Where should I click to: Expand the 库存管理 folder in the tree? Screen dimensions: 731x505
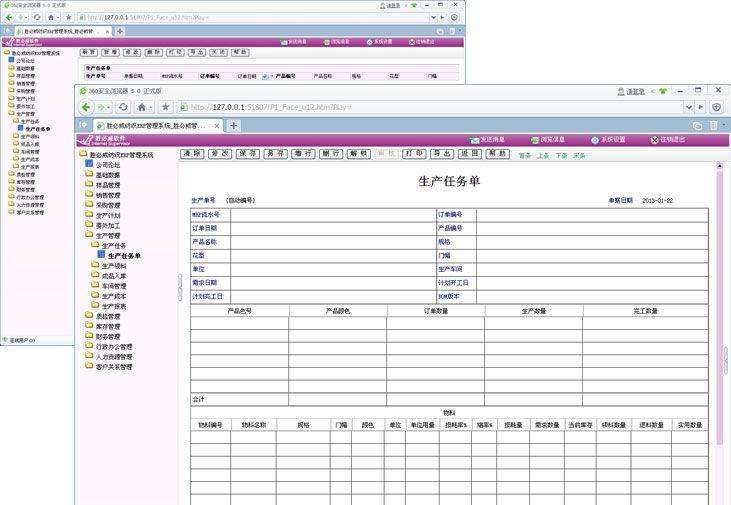pyautogui.click(x=107, y=326)
